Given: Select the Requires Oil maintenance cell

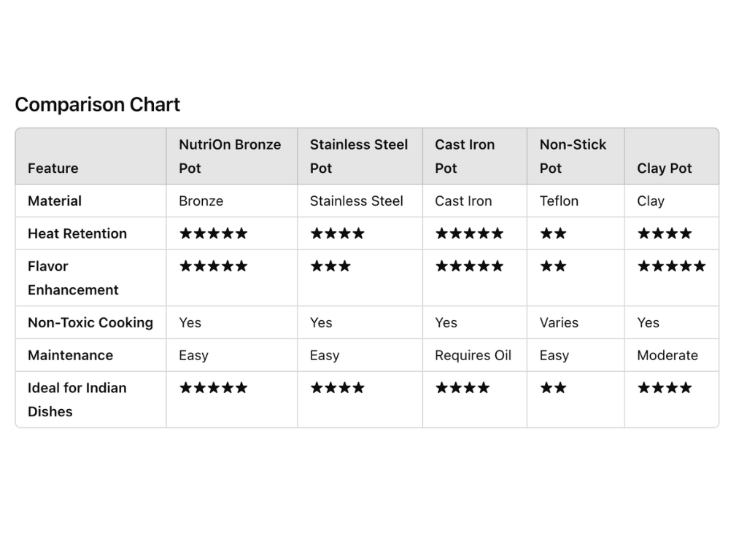Looking at the screenshot, I should click(473, 356).
